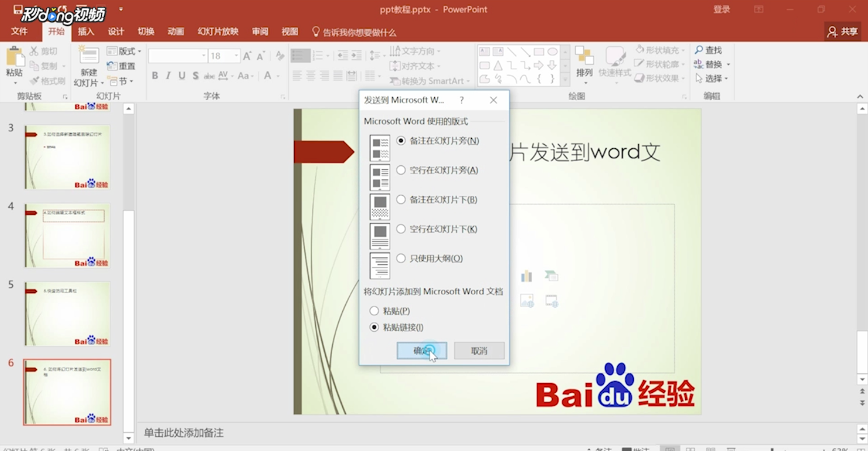
Task: Toggle bold formatting B
Action: [155, 76]
